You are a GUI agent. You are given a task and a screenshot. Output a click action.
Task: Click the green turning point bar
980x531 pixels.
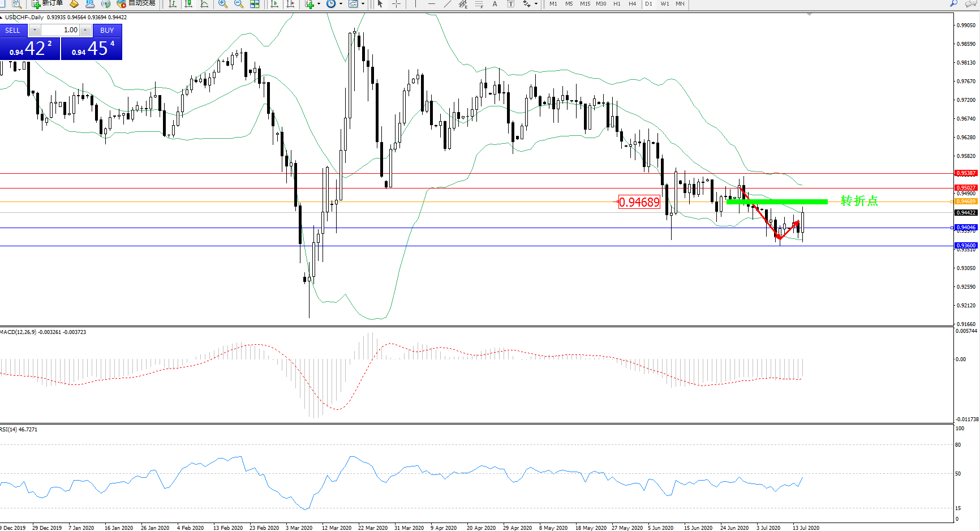pyautogui.click(x=777, y=202)
